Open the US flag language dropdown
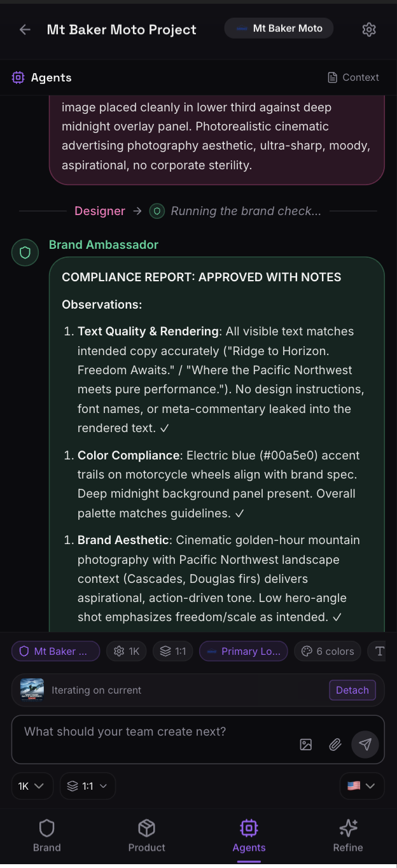The width and height of the screenshot is (397, 868). [361, 786]
